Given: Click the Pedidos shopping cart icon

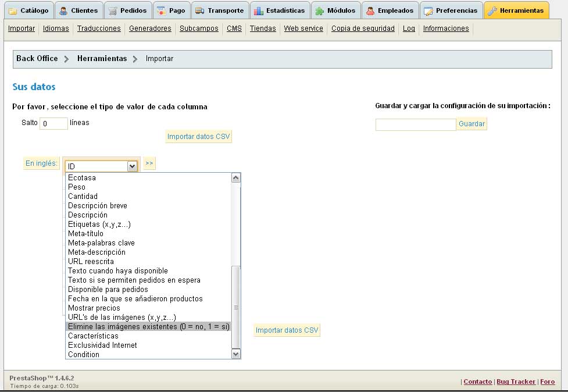Looking at the screenshot, I should pos(113,11).
